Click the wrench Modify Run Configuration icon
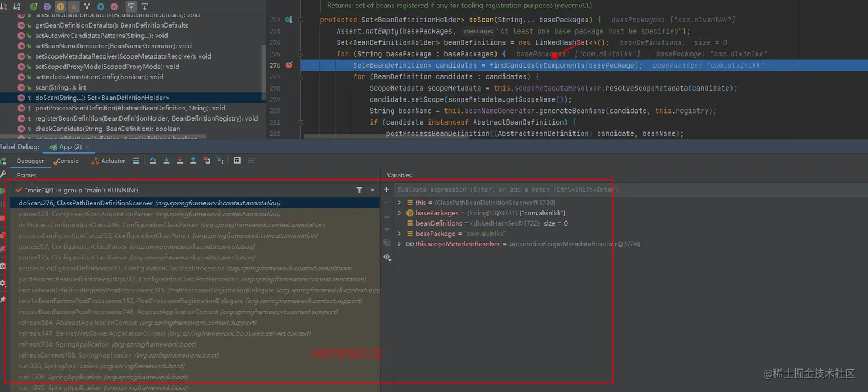The width and height of the screenshot is (868, 392). tap(3, 174)
